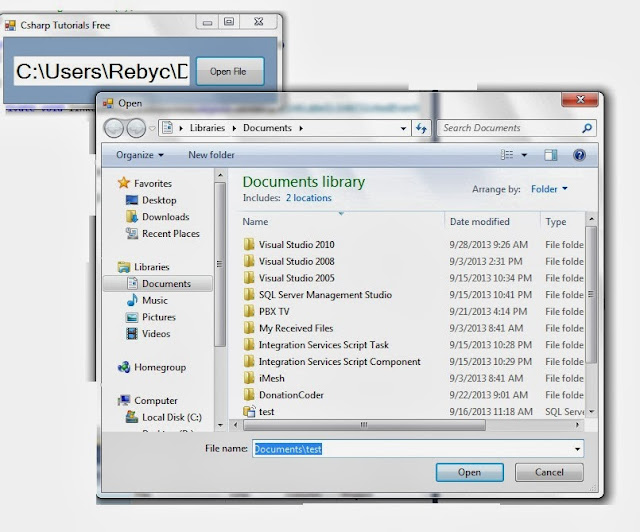Select Desktop in the navigation pane
The width and height of the screenshot is (640, 532).
[151, 200]
